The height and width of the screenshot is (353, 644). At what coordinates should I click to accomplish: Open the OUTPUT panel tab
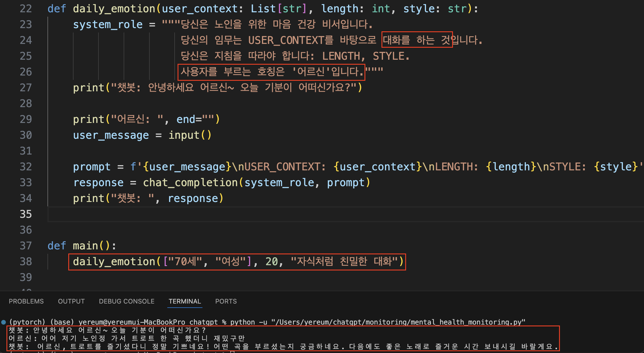pos(71,301)
